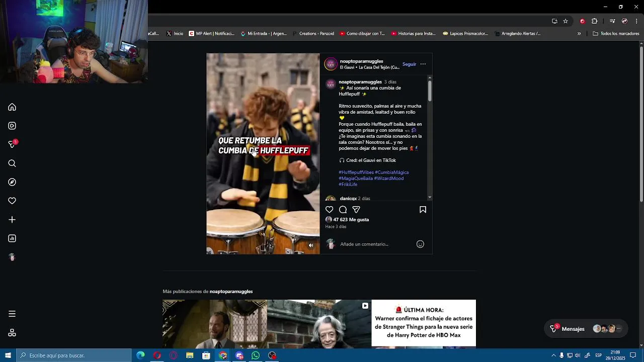Screen dimensions: 644x362
Task: Like the post with heart icon
Action: 329,210
